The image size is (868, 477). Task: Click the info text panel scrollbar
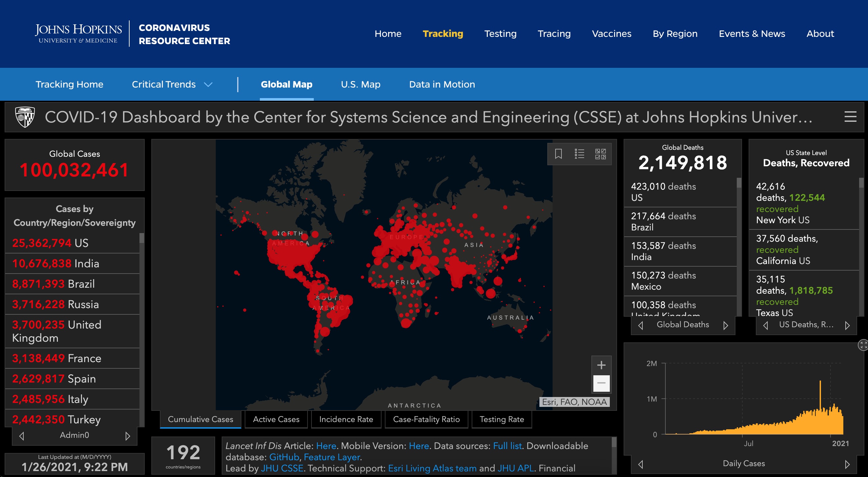(x=614, y=455)
